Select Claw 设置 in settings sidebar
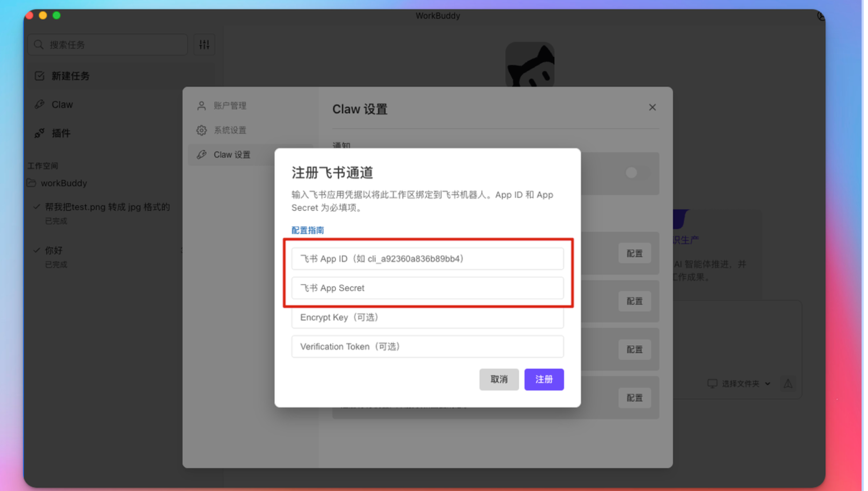This screenshot has width=868, height=491. pos(233,155)
